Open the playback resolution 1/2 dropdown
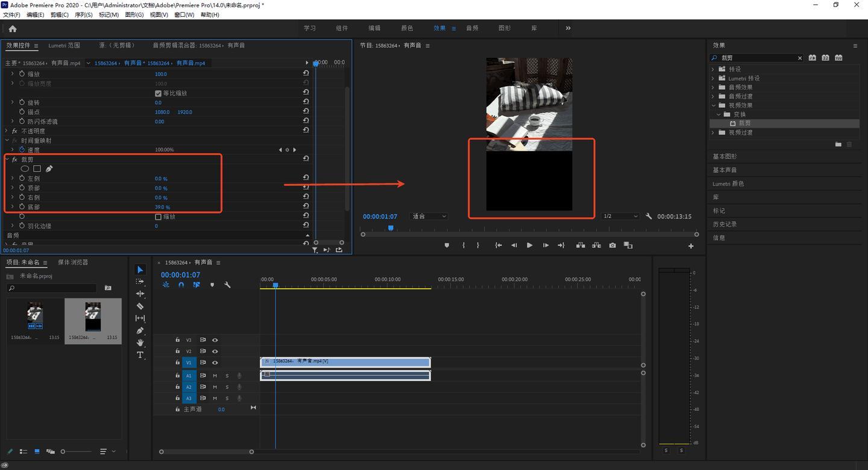 click(620, 216)
